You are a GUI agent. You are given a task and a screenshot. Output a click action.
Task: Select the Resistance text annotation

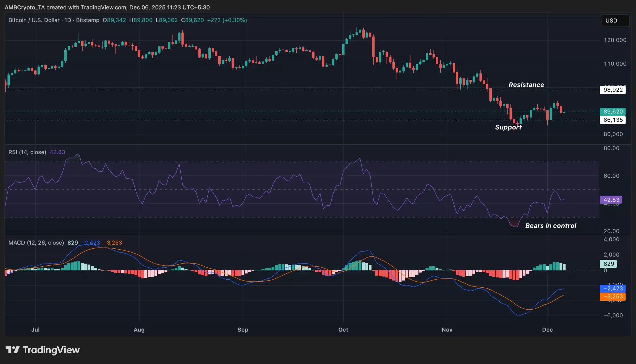[x=526, y=85]
